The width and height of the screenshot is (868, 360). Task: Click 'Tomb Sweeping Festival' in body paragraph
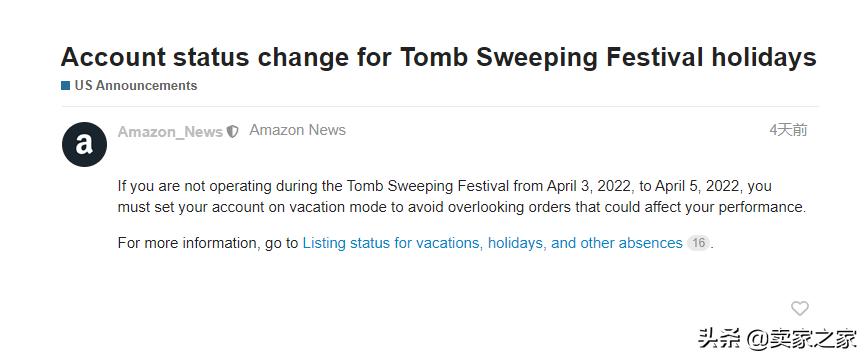point(428,186)
